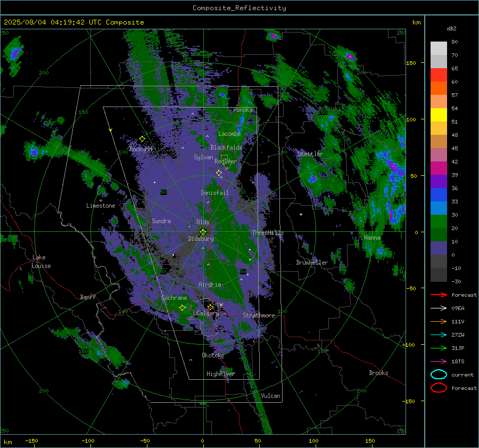479x448 pixels.
Task: Click the yellow marker above Calgary
Action: coord(210,307)
